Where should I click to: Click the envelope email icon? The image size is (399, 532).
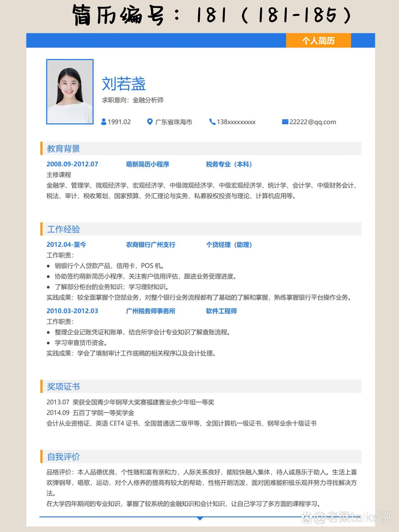pos(285,122)
